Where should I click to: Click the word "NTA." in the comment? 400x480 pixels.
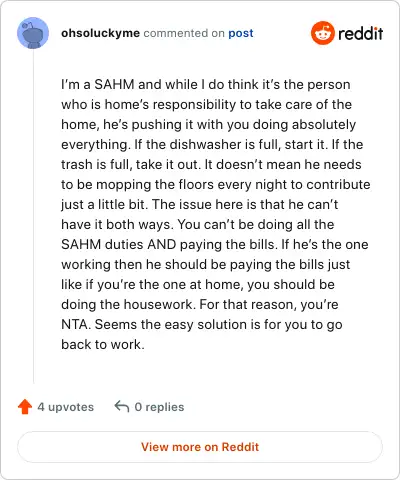click(76, 324)
